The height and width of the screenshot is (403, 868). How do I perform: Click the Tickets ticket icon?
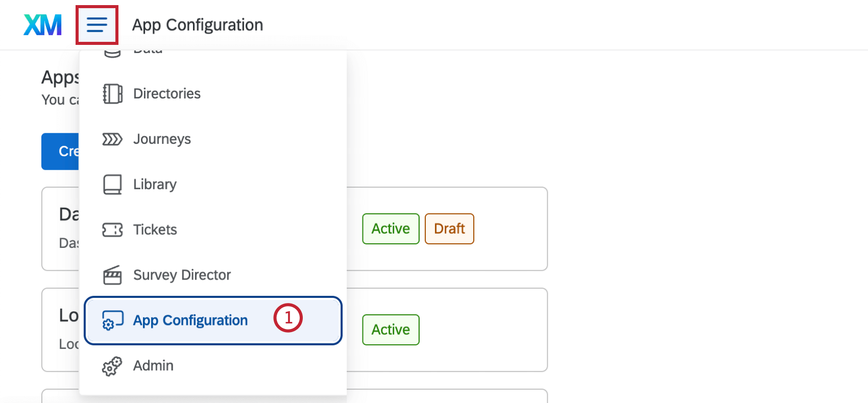coord(112,230)
